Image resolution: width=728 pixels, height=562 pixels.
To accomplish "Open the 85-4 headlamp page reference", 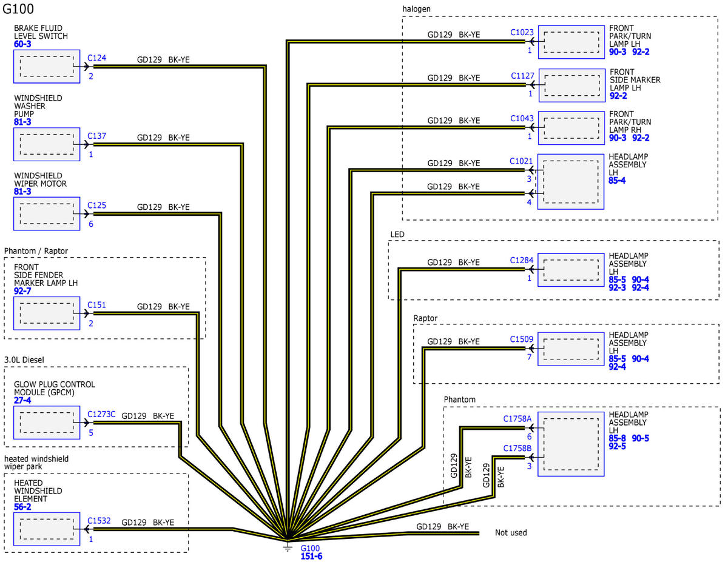I will click(618, 181).
